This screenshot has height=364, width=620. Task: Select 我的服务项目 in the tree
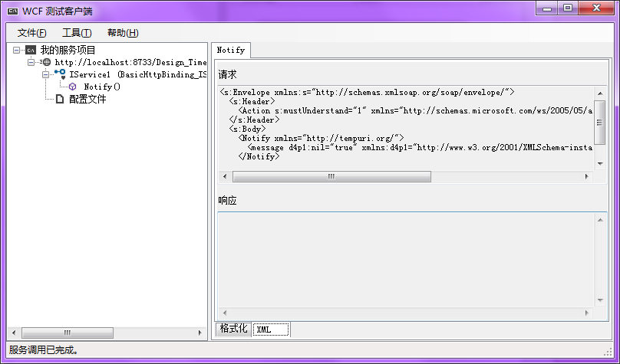(68, 50)
